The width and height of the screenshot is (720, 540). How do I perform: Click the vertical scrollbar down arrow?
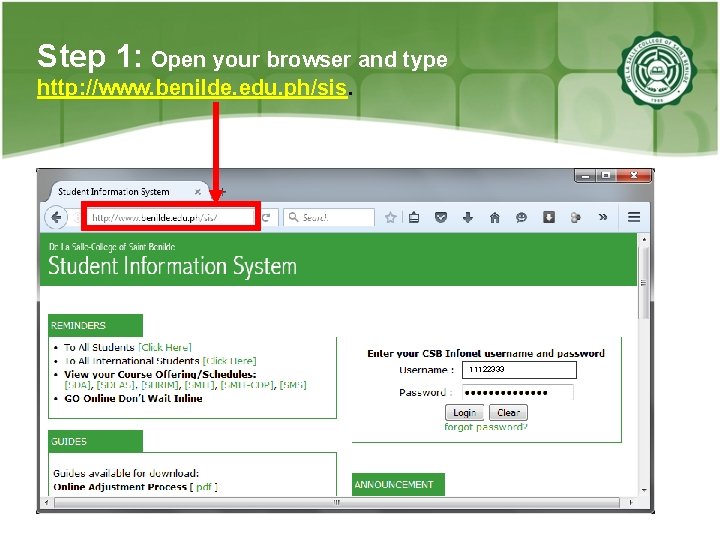pyautogui.click(x=644, y=490)
